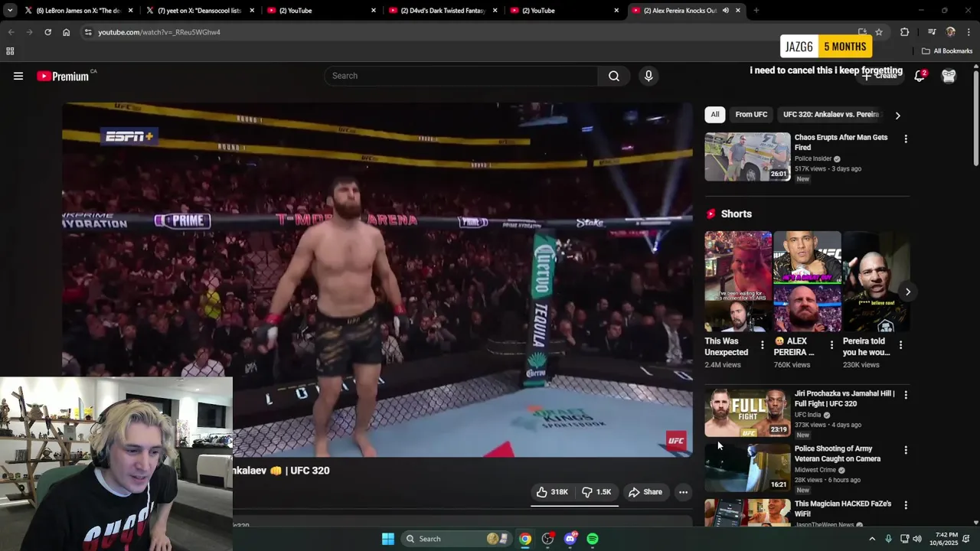This screenshot has height=551, width=980.
Task: Open options for This Magician HACKED FaZe's WiFi
Action: click(x=906, y=505)
